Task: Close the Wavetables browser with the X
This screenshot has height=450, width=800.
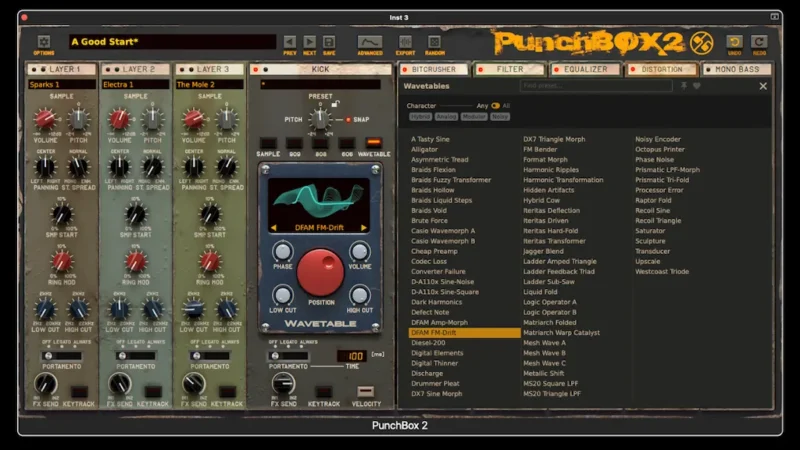Action: (763, 86)
